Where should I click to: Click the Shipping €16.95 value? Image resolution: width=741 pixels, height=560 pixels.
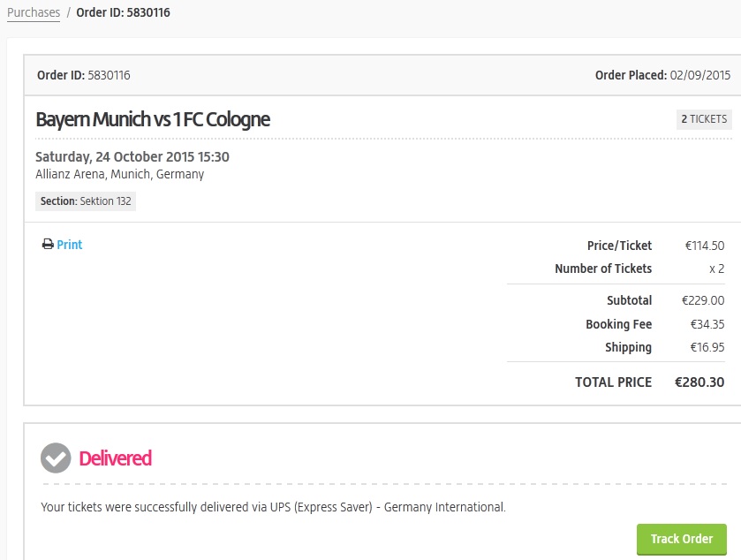(707, 347)
